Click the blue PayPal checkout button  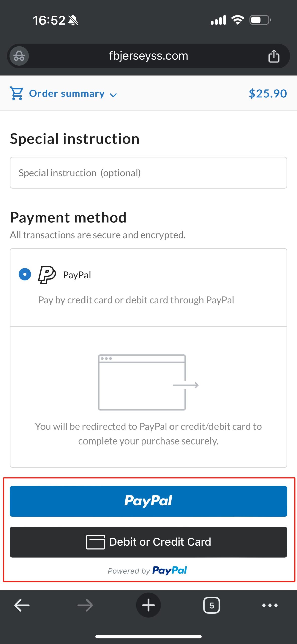pos(148,501)
